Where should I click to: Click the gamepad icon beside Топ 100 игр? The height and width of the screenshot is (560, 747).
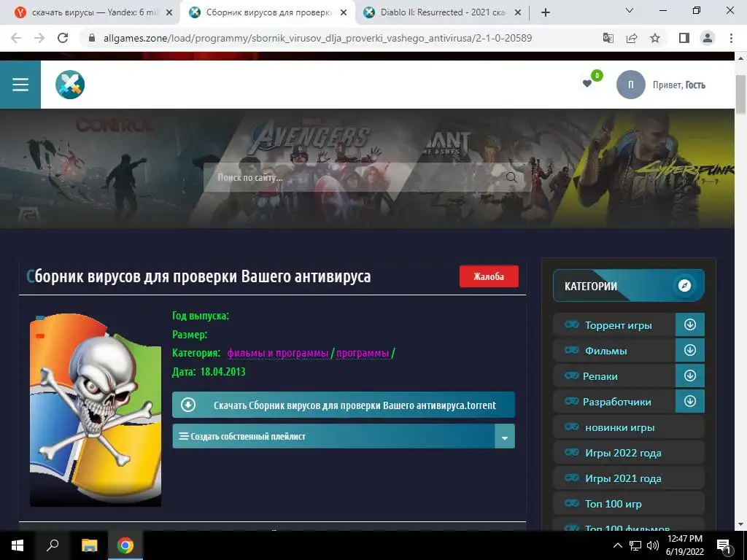pos(572,503)
